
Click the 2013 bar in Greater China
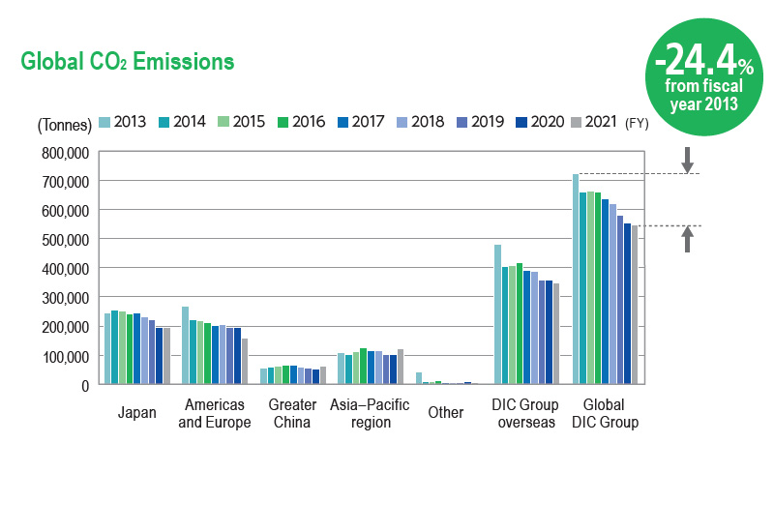[x=263, y=376]
